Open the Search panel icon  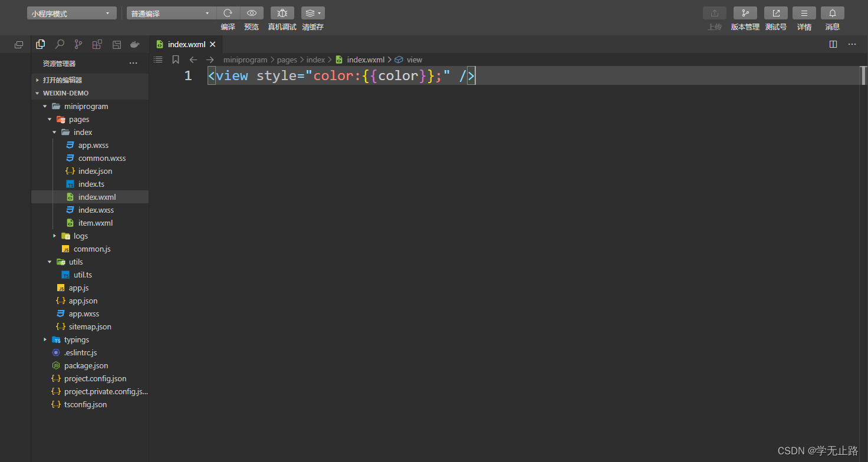tap(60, 44)
